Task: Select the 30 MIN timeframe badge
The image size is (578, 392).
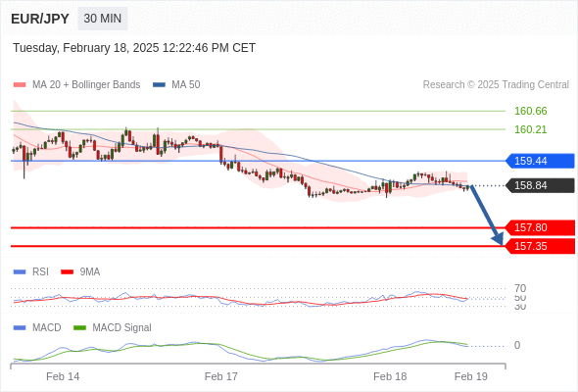Action: click(x=103, y=19)
